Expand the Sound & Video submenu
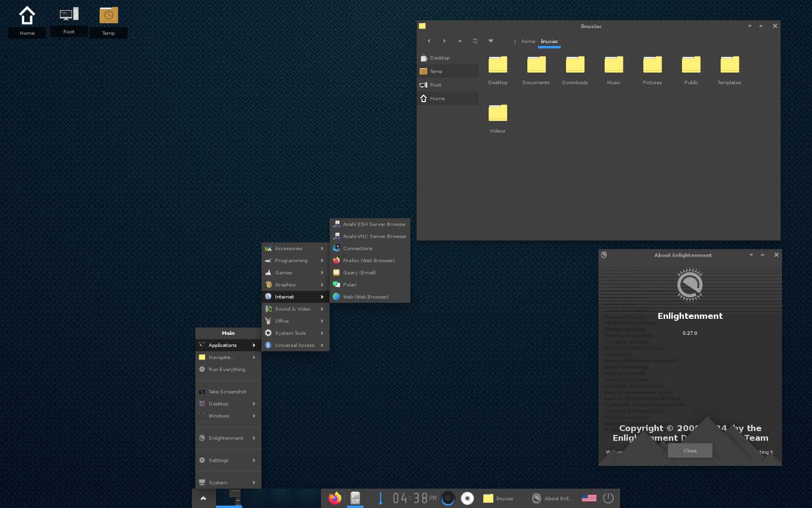812x508 pixels. tap(293, 309)
